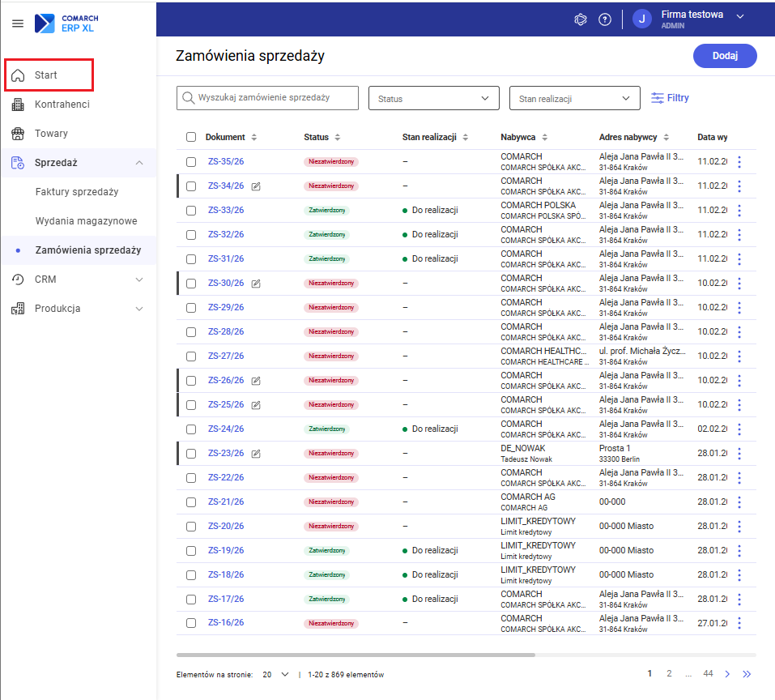775x700 pixels.
Task: Open the Status dropdown filter
Action: coord(434,99)
